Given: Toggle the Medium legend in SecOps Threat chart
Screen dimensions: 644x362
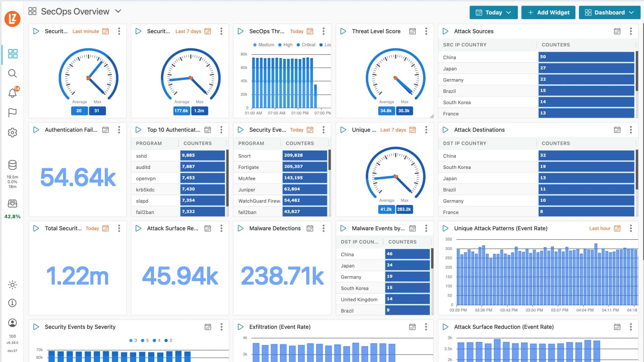Looking at the screenshot, I should coord(264,45).
